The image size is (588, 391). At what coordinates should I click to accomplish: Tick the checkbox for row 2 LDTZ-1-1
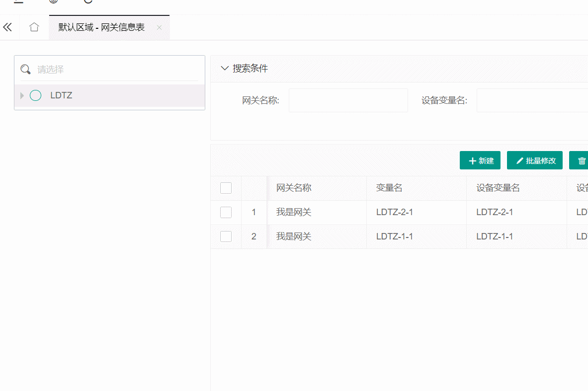pos(226,236)
